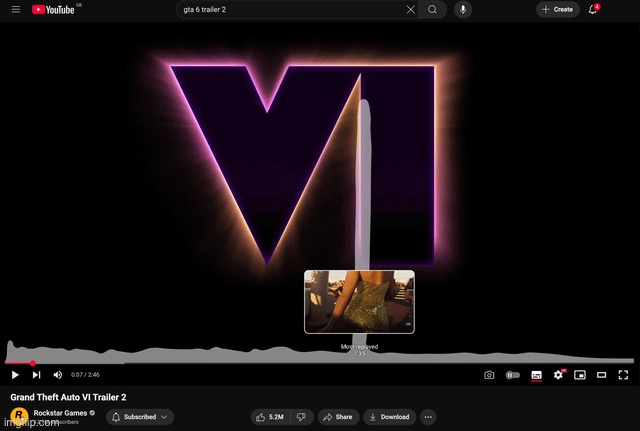Enter fullscreen mode

(x=623, y=375)
